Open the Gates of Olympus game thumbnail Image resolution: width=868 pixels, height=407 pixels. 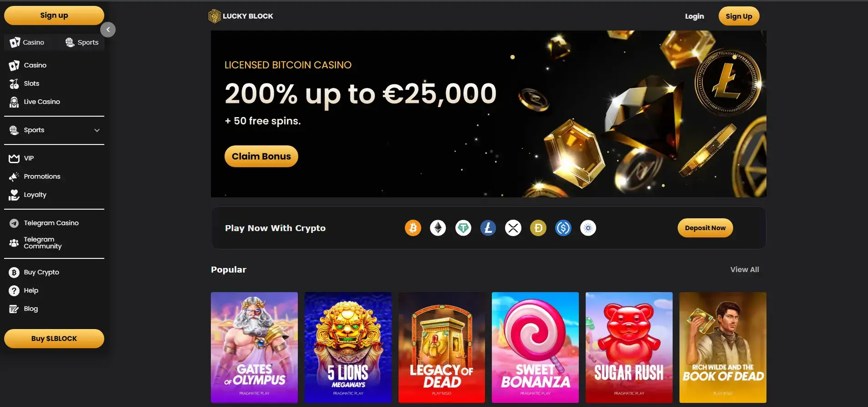[254, 347]
